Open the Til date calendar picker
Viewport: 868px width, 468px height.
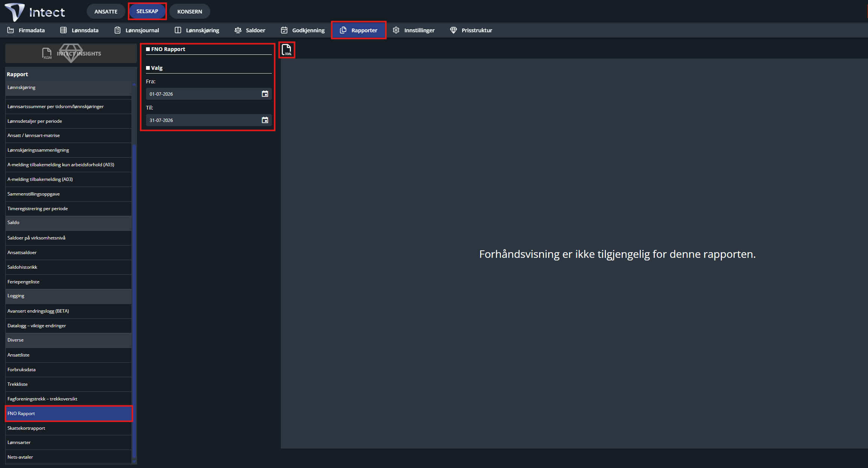point(265,120)
